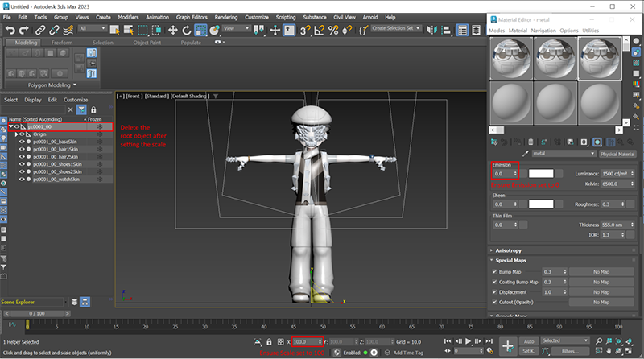Click the Link objects icon

tap(41, 30)
